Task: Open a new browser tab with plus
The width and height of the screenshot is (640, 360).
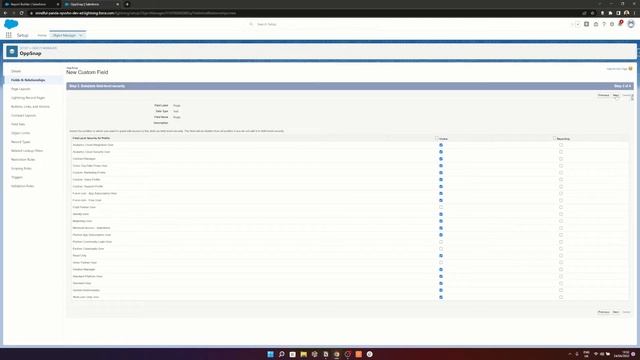Action: (127, 4)
